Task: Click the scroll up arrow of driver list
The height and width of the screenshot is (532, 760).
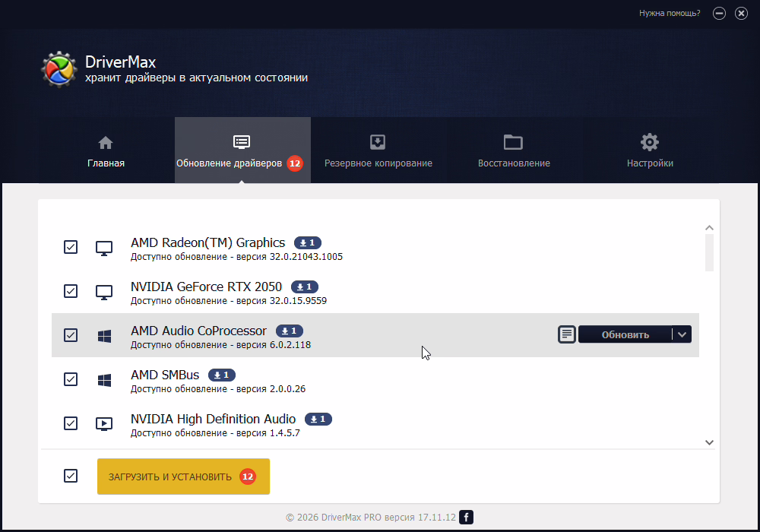Action: point(709,227)
